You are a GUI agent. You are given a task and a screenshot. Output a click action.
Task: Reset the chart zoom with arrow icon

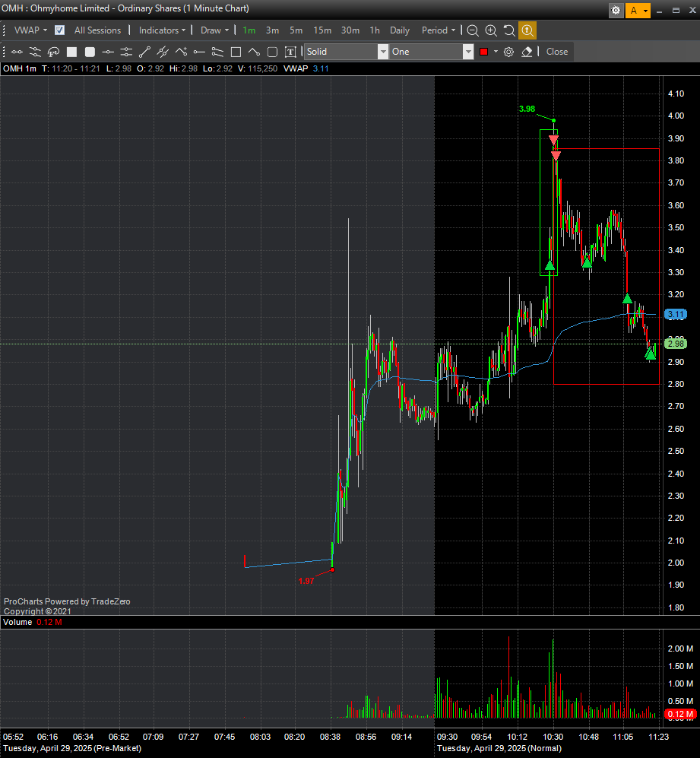coord(509,30)
